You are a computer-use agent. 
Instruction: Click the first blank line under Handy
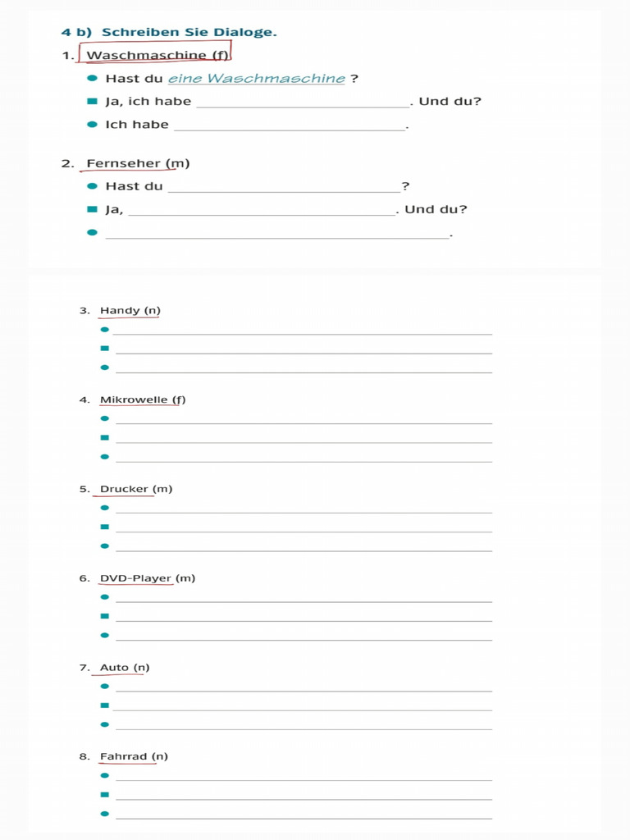click(x=303, y=330)
